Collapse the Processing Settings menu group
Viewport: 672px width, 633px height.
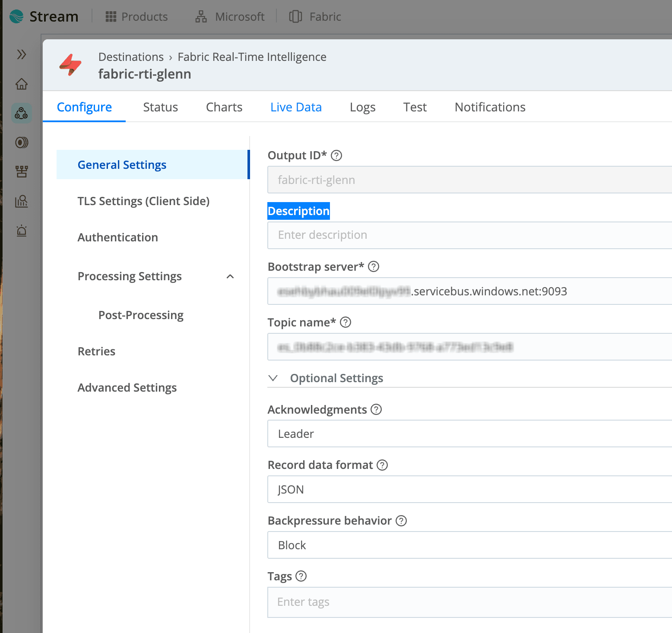click(230, 276)
